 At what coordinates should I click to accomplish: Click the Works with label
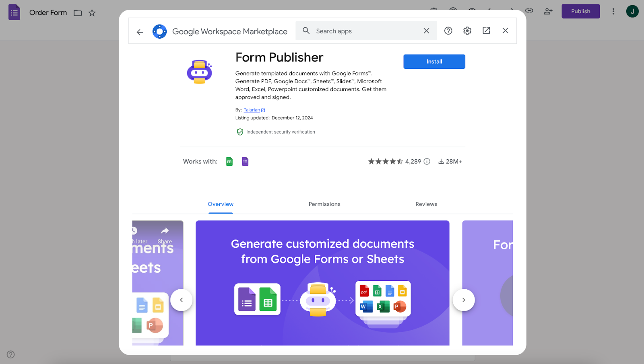coord(200,161)
